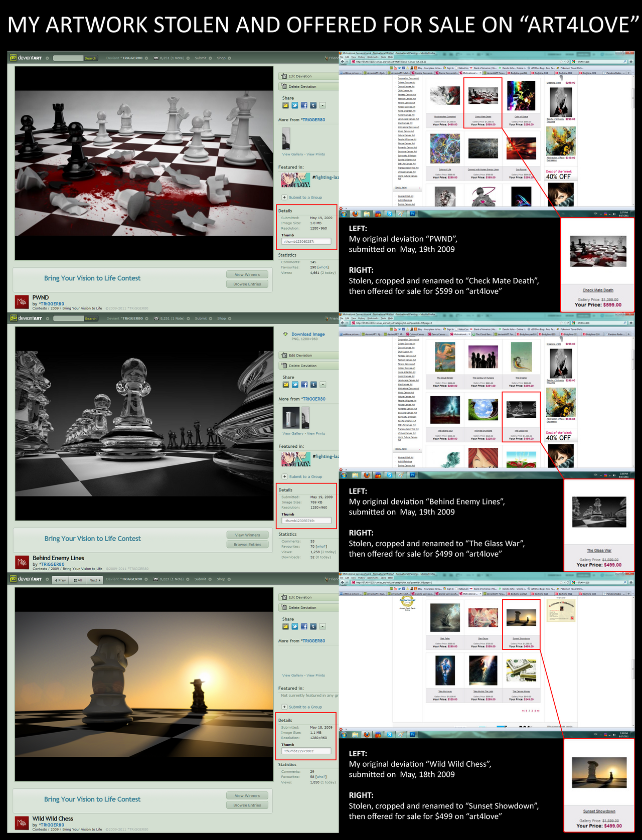Screen dimensions: 642x840
Task: Click Edit Deviation on Behind Enemy Lines page
Action: coord(308,356)
